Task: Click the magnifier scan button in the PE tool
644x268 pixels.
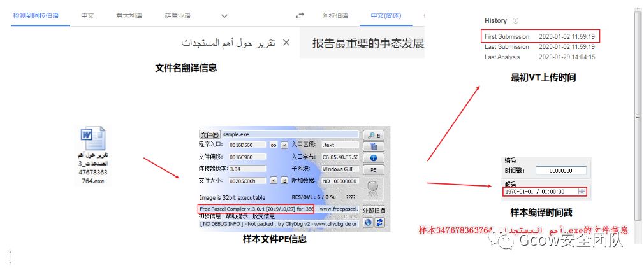Action: coord(374,135)
